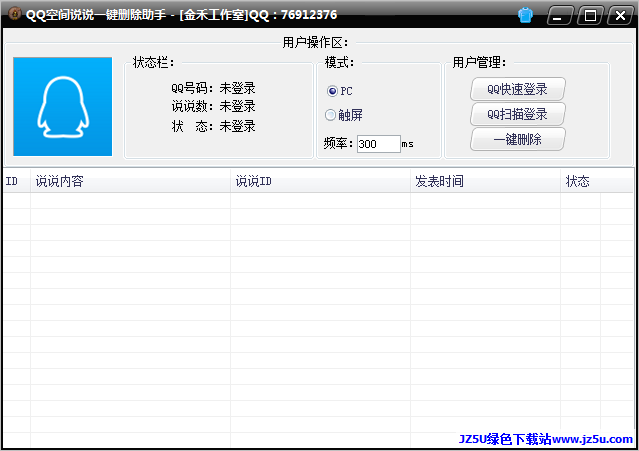
Task: Click the 说说内容 column header
Action: point(130,181)
